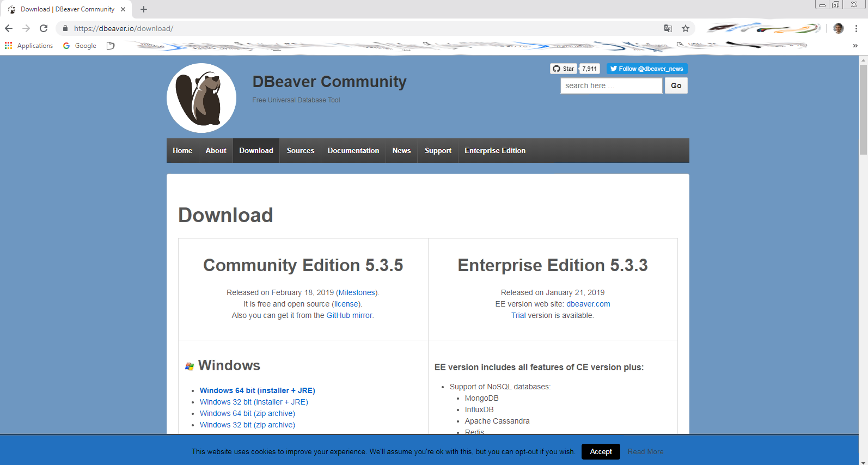Image resolution: width=868 pixels, height=465 pixels.
Task: Download Windows 64 bit installer + JRE
Action: tap(257, 390)
